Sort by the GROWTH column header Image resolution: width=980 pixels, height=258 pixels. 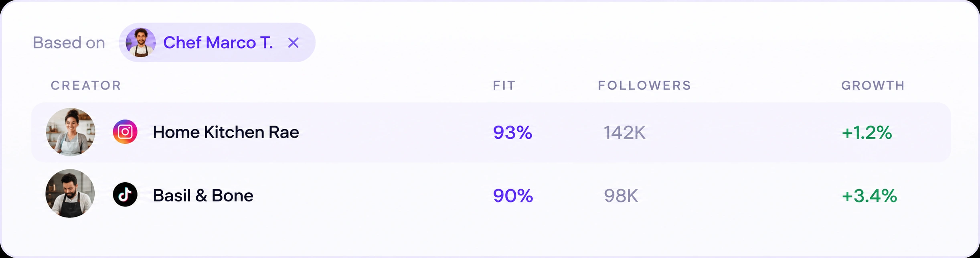(x=873, y=85)
